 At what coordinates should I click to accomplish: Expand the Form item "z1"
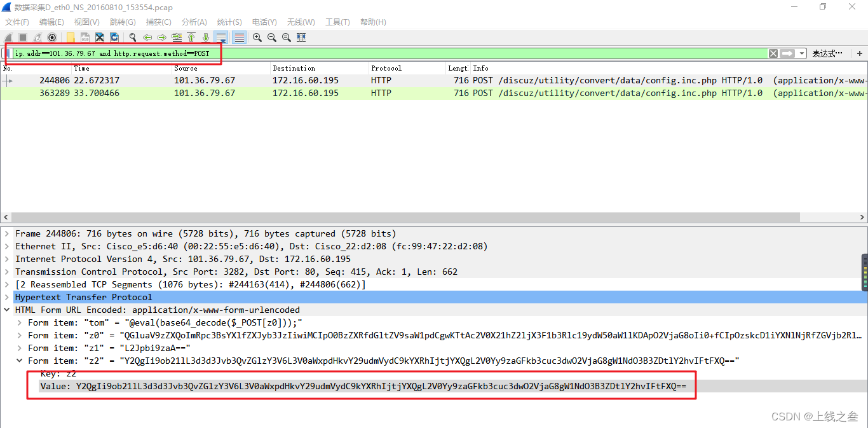pyautogui.click(x=20, y=348)
